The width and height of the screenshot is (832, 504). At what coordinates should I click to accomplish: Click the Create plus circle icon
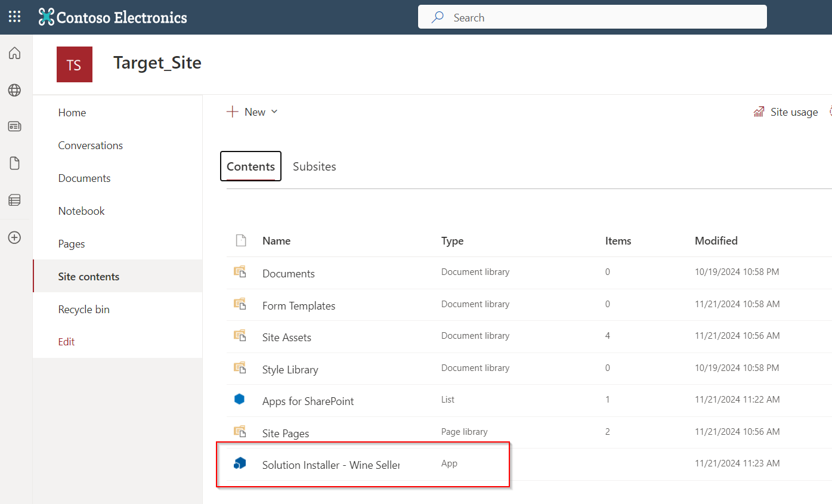[x=14, y=237]
